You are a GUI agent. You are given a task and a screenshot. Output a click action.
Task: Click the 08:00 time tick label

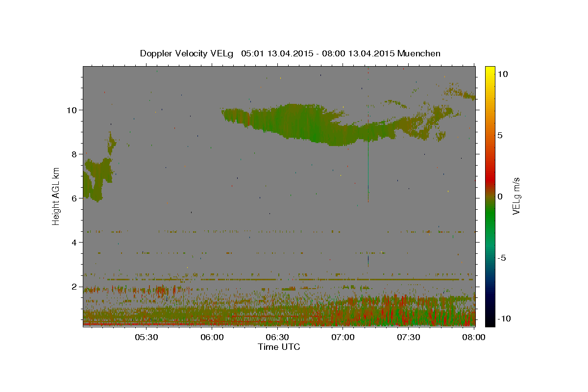pyautogui.click(x=473, y=337)
